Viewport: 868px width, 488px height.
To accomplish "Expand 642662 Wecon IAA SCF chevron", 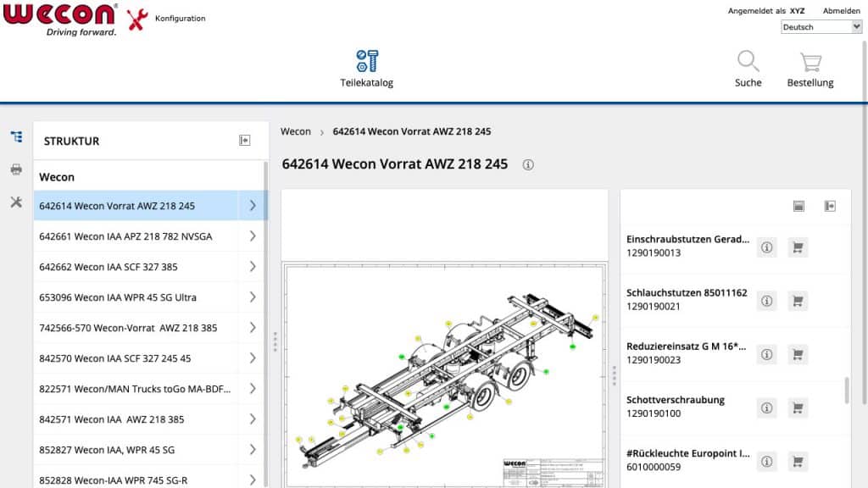I will point(253,267).
